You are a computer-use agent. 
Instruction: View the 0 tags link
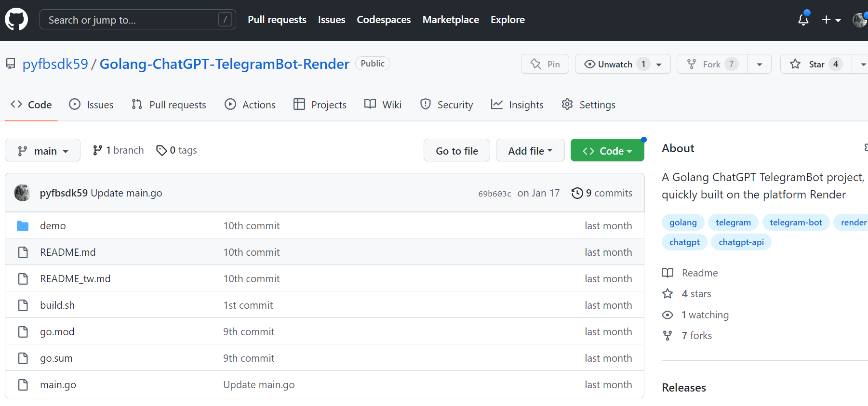pos(176,150)
